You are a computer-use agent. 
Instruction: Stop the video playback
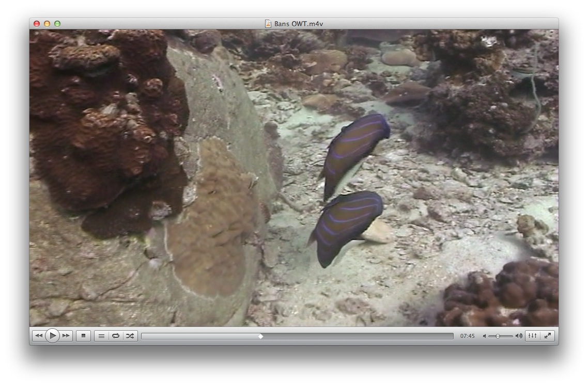pos(83,336)
